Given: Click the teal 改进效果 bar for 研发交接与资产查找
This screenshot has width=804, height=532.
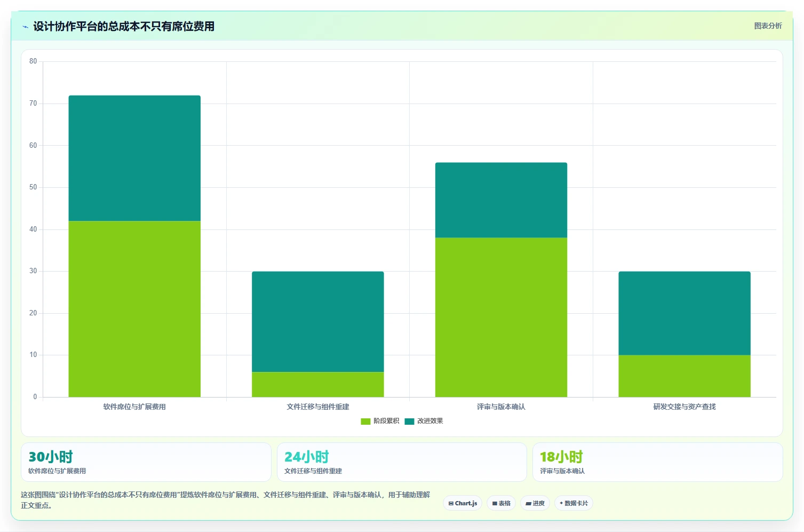Looking at the screenshot, I should 684,313.
